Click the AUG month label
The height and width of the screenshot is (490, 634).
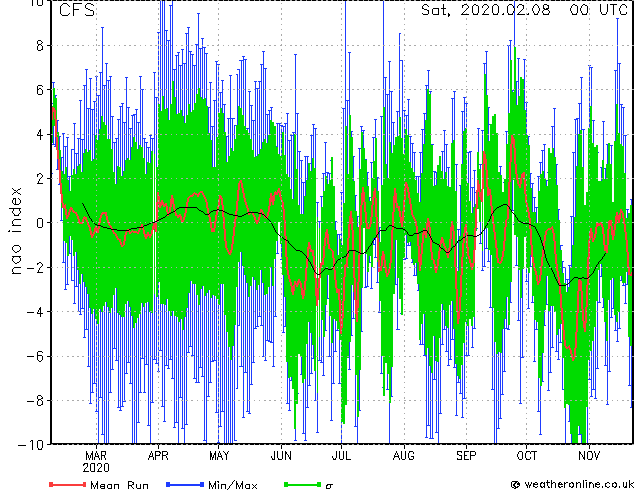pyautogui.click(x=404, y=456)
